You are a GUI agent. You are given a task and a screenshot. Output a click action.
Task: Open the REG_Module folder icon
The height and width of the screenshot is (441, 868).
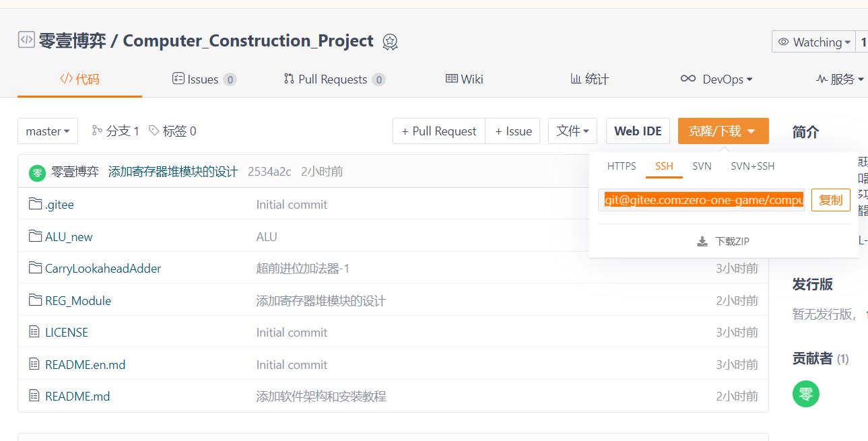36,300
